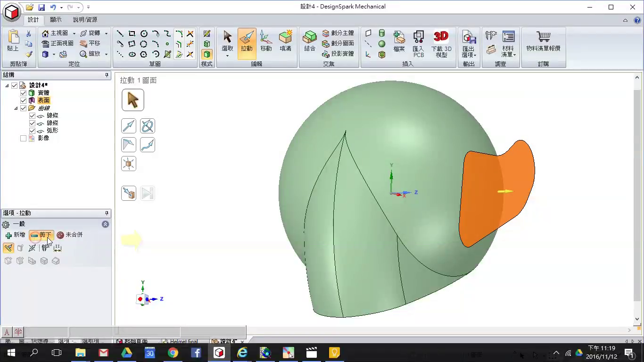Click the up-to tool guide with box icon

coord(129,193)
